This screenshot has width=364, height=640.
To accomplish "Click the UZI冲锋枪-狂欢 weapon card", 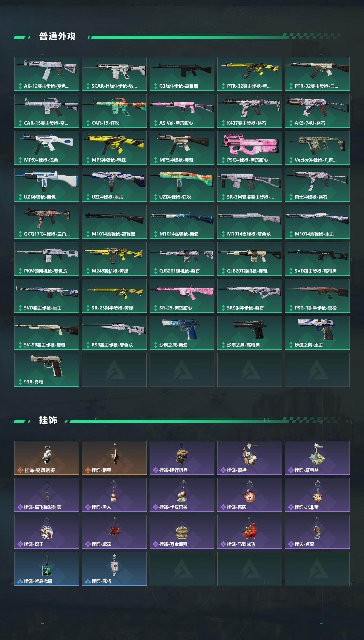I will coord(182,185).
